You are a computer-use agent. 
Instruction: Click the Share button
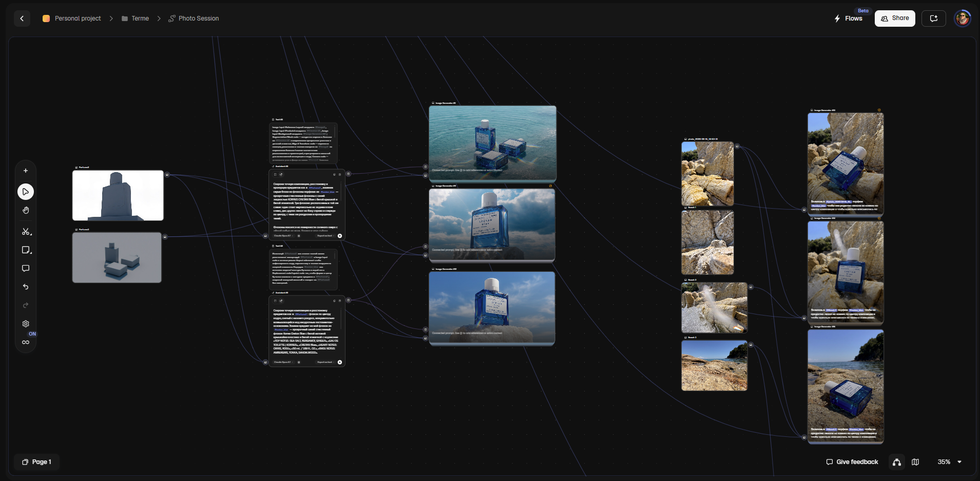895,18
